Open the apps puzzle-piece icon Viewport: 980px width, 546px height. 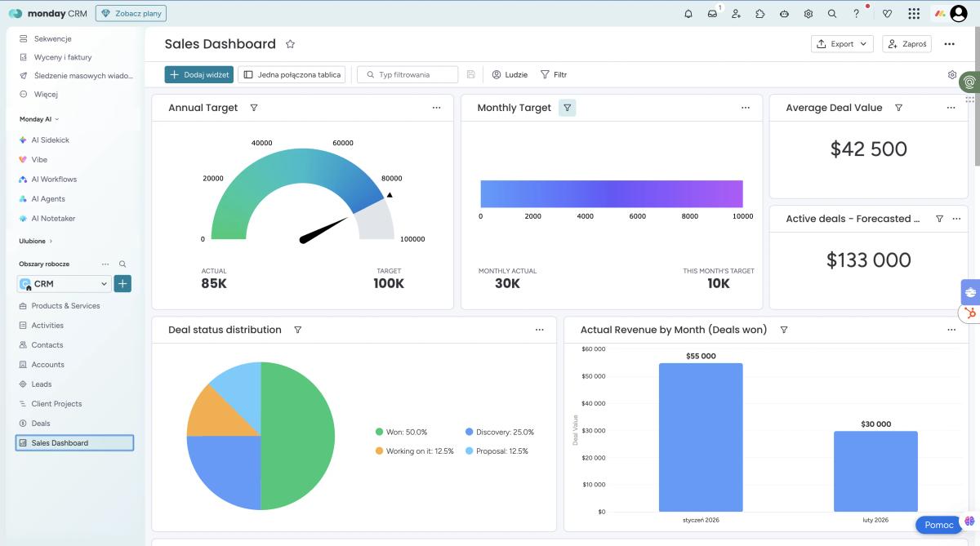tap(760, 13)
